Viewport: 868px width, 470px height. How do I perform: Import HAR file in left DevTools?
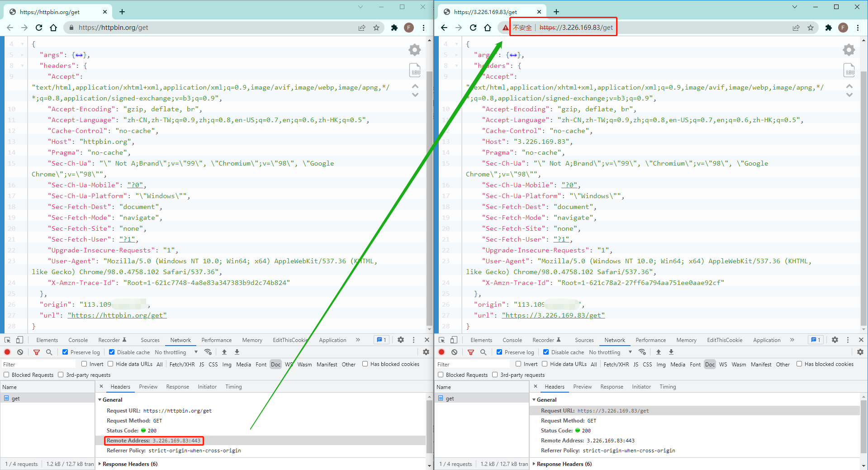(224, 352)
